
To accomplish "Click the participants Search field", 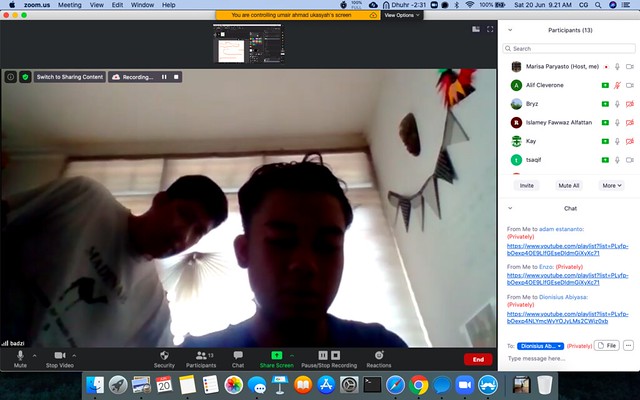I will click(568, 48).
